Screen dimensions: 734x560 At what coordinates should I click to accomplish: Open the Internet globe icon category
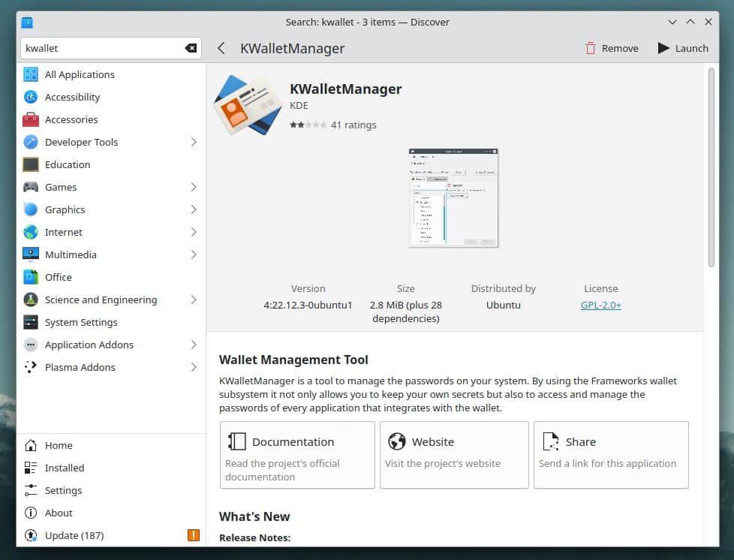(31, 232)
